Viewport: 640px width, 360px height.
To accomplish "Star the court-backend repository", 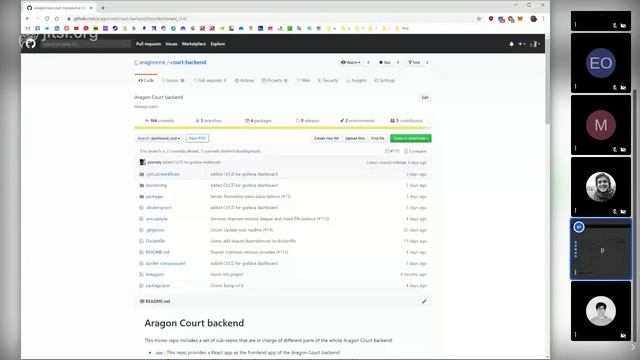I will [x=384, y=62].
